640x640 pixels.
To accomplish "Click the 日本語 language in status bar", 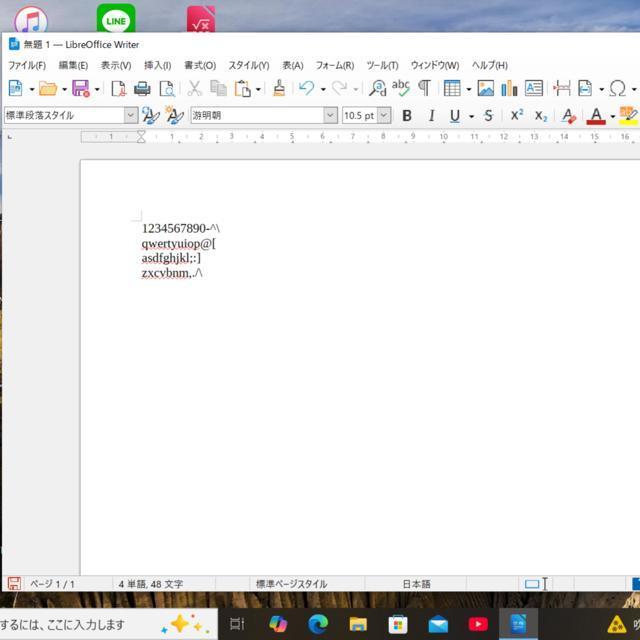I will (x=416, y=584).
